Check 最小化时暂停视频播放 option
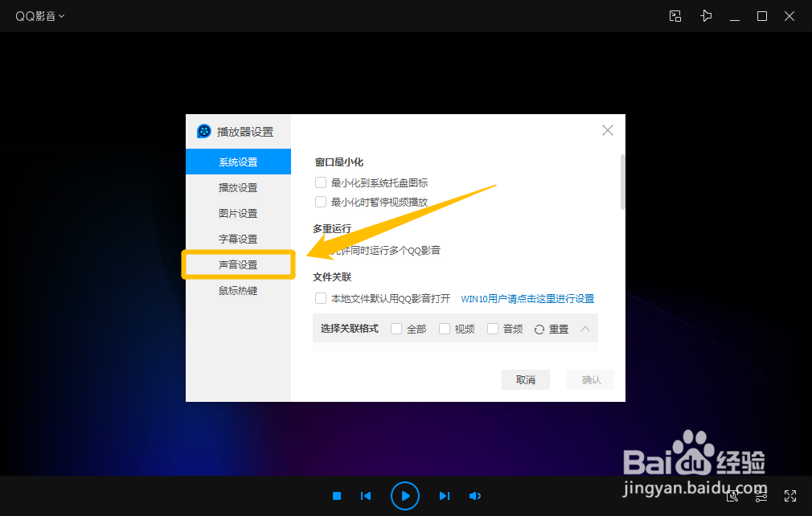 point(321,202)
